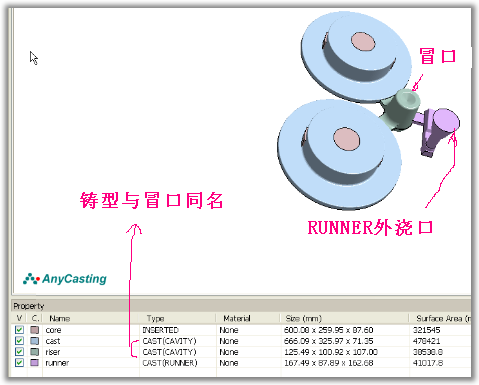Screen dimensions: 479x385
Task: Click Material 'None' cell of core row
Action: coord(229,330)
